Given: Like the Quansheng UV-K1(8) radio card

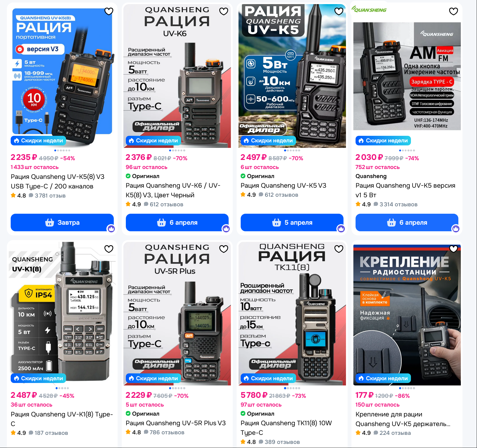Looking at the screenshot, I should (109, 249).
